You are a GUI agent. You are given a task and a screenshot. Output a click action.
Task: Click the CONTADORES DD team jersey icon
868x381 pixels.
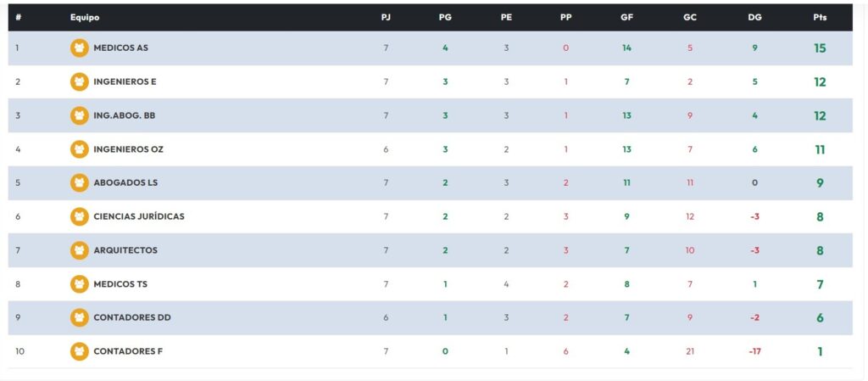click(x=79, y=317)
